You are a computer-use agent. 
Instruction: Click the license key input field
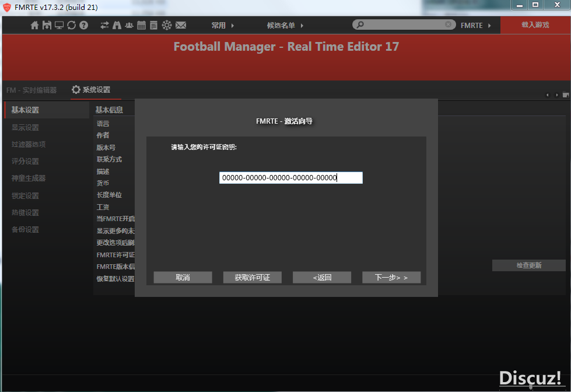click(x=291, y=178)
